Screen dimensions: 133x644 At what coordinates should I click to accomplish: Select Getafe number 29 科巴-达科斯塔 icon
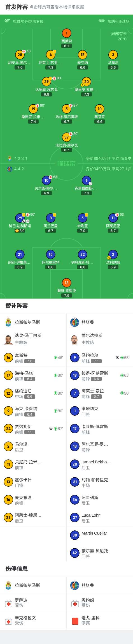point(20,218)
